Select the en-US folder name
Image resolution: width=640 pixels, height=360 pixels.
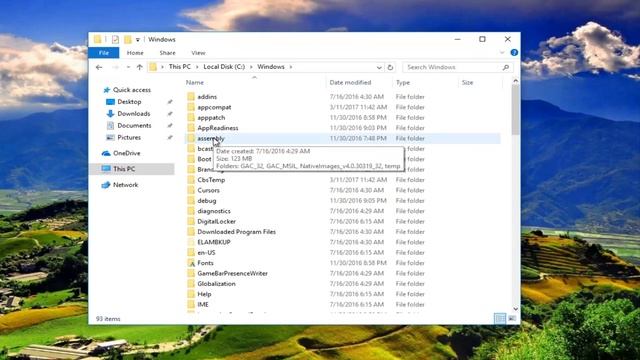click(x=206, y=252)
